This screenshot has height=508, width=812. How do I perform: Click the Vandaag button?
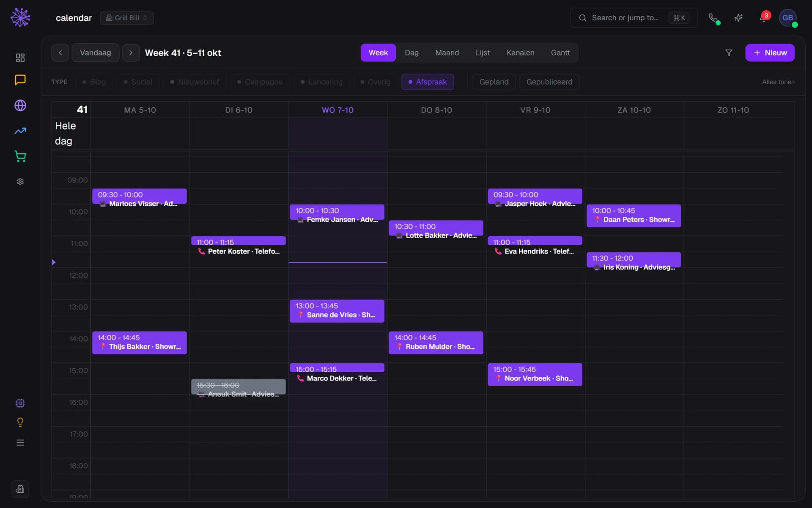96,52
